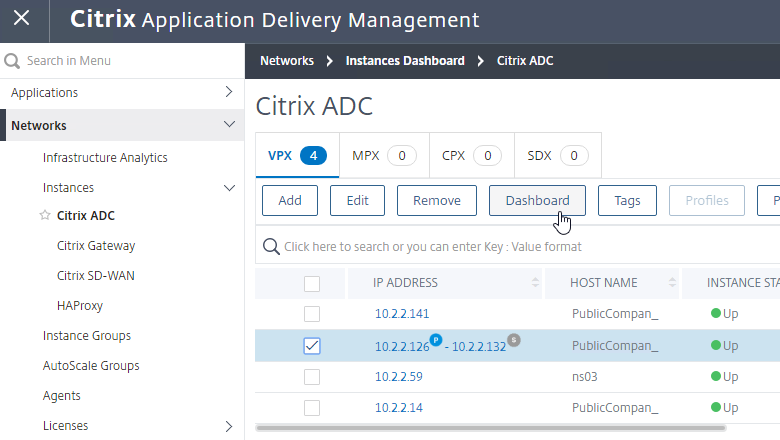Open the 10.2.2.132 IP address link
The height and width of the screenshot is (440, 780).
coord(479,346)
